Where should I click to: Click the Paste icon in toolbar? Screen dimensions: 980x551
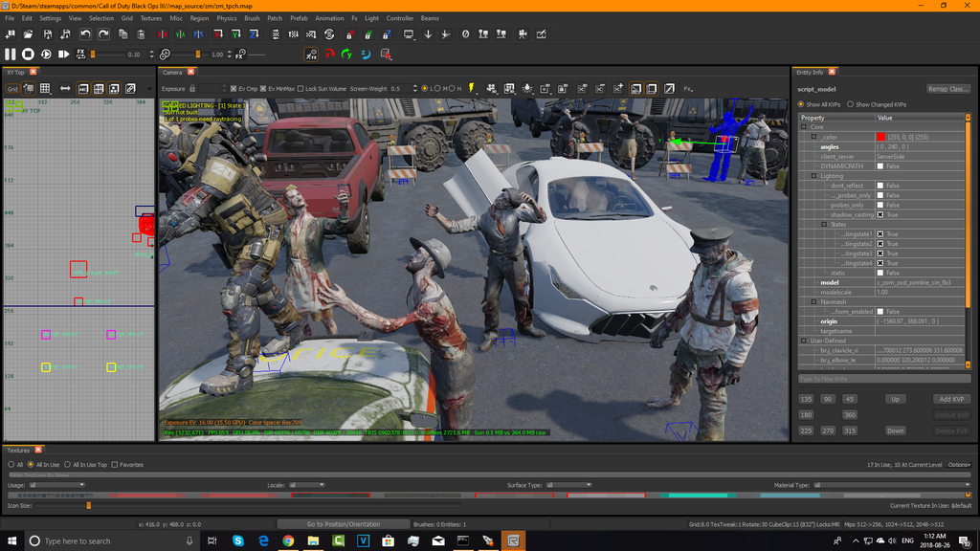pos(142,34)
